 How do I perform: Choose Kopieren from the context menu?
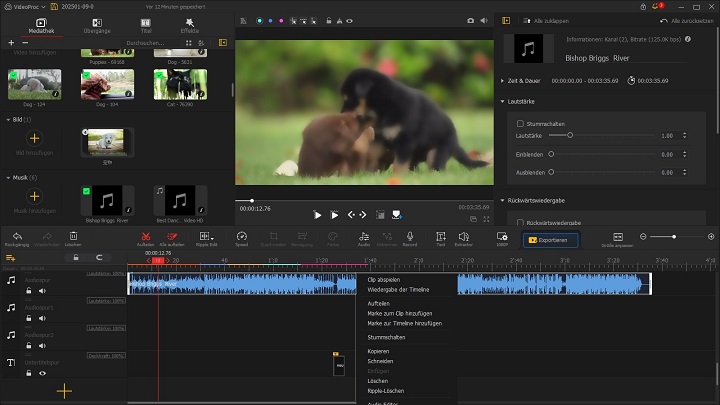377,353
